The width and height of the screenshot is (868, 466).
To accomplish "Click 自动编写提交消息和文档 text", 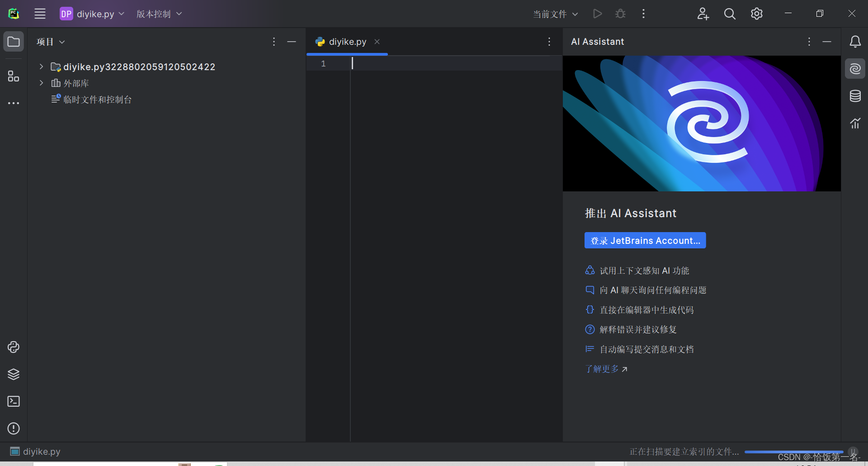I will pos(646,349).
